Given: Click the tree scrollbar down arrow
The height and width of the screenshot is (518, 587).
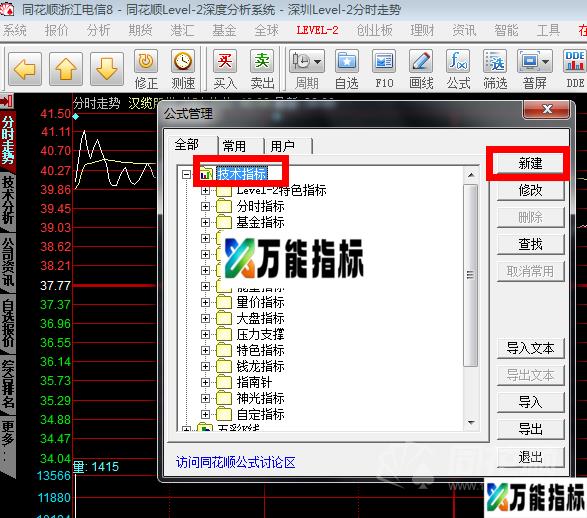Looking at the screenshot, I should click(x=471, y=423).
